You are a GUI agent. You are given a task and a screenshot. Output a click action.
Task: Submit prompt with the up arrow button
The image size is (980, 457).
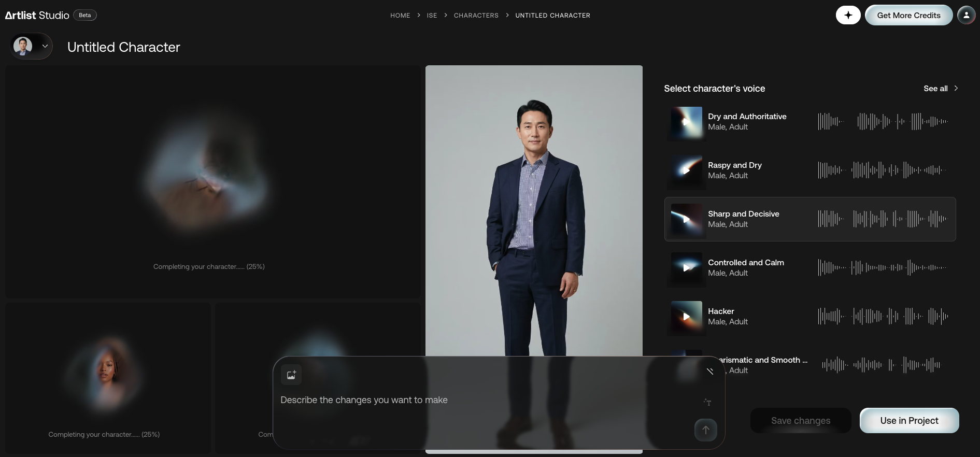click(706, 430)
